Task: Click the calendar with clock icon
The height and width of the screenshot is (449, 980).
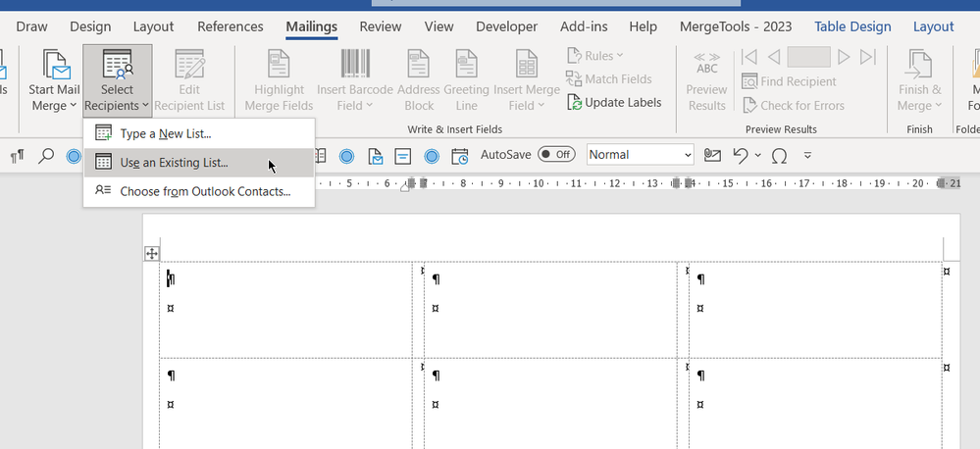Action: click(x=460, y=156)
